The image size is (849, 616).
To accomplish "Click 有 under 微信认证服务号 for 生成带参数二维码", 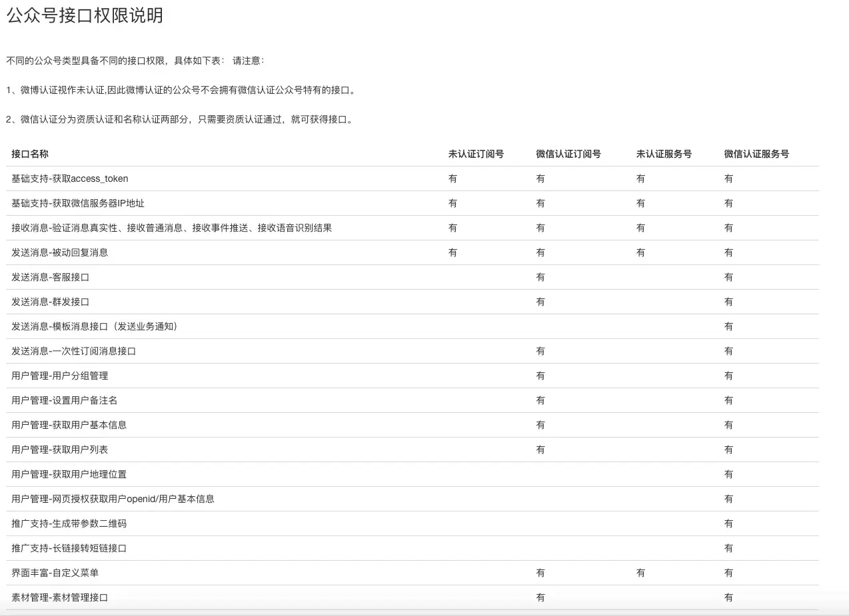I will pyautogui.click(x=728, y=523).
